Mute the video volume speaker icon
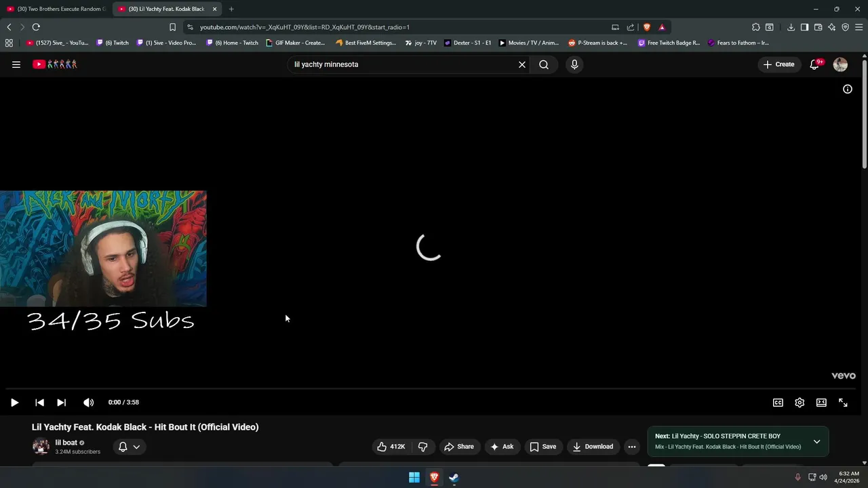868x488 pixels. coord(89,403)
